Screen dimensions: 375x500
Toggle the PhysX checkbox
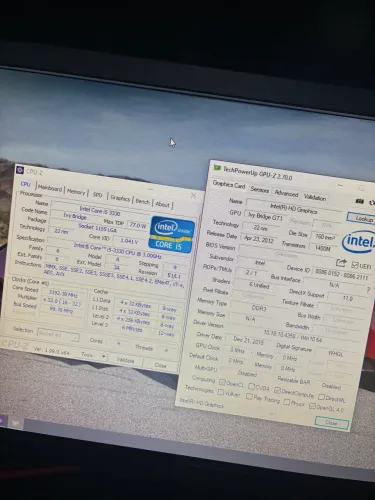tap(286, 402)
